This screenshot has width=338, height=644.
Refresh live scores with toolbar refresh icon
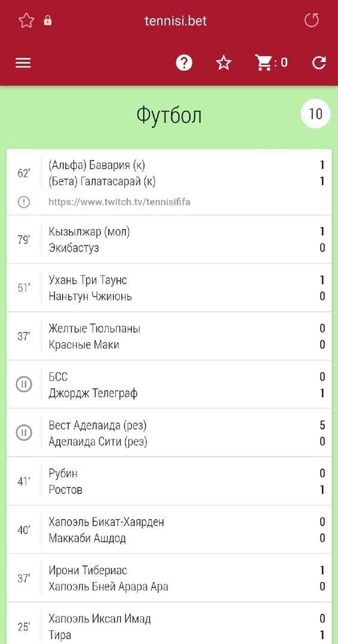click(x=319, y=63)
